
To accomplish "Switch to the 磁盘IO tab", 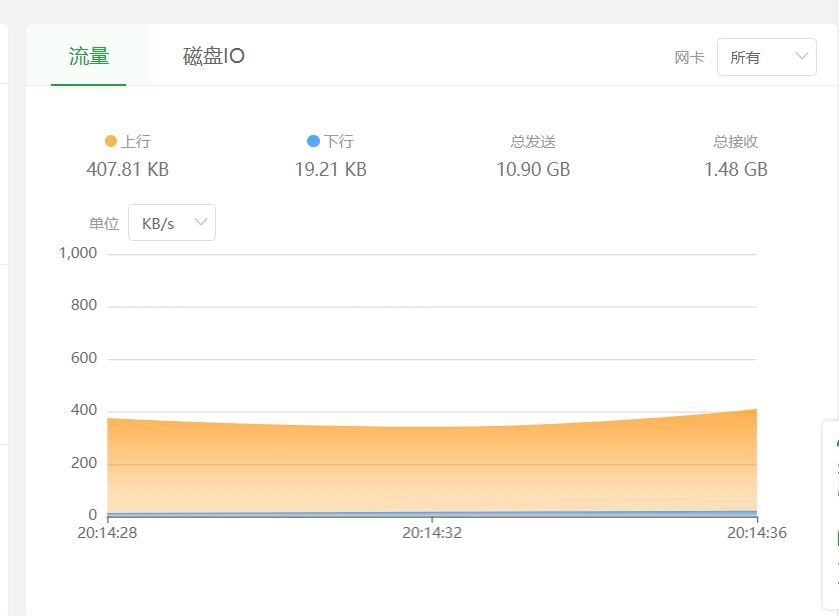I will click(213, 56).
